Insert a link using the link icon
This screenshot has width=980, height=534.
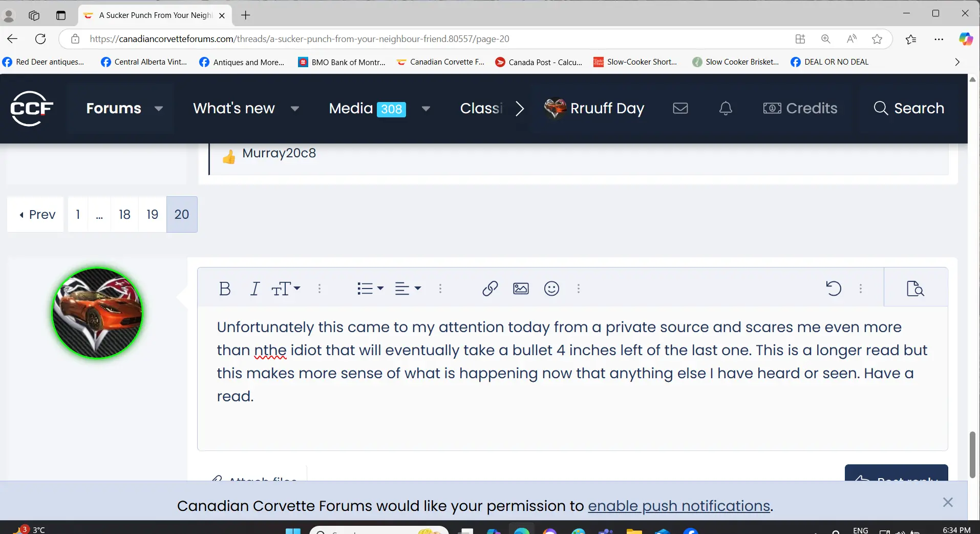point(490,289)
